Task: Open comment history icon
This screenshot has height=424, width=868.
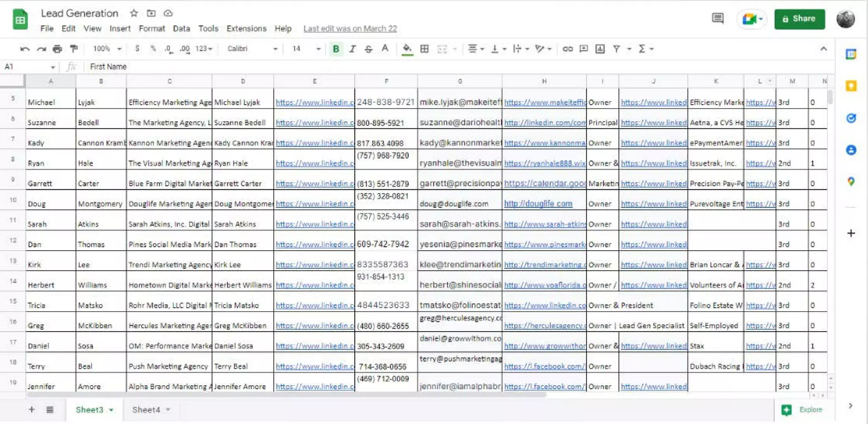Action: (x=718, y=19)
